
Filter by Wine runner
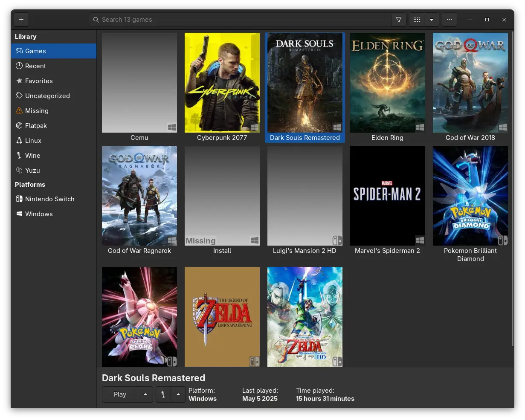[54, 156]
